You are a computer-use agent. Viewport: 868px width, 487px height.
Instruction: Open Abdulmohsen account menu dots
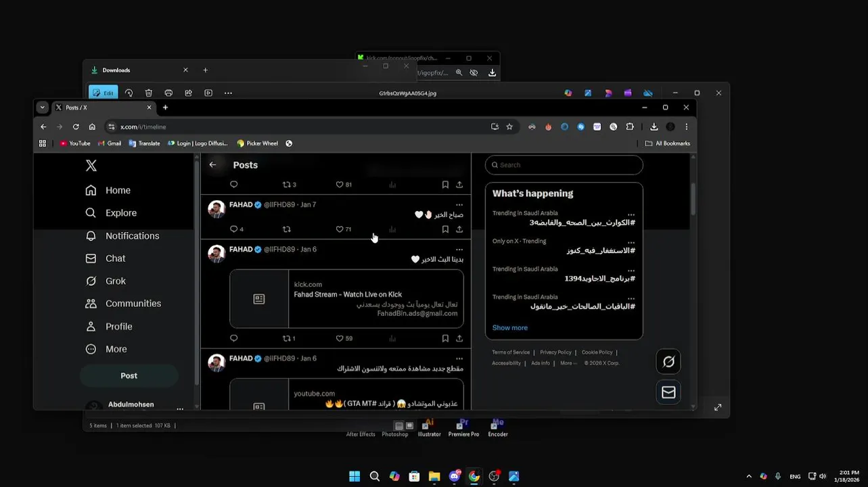click(x=180, y=409)
